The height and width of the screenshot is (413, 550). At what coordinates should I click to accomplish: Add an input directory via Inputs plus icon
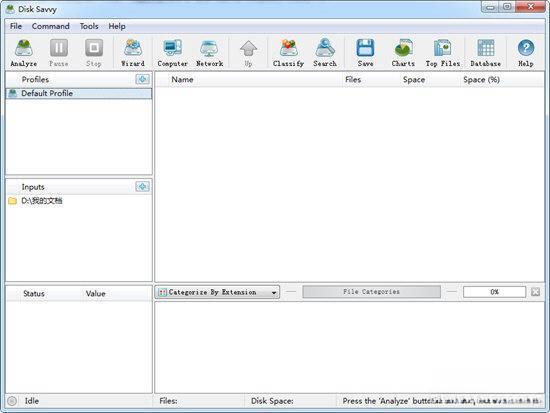(142, 187)
